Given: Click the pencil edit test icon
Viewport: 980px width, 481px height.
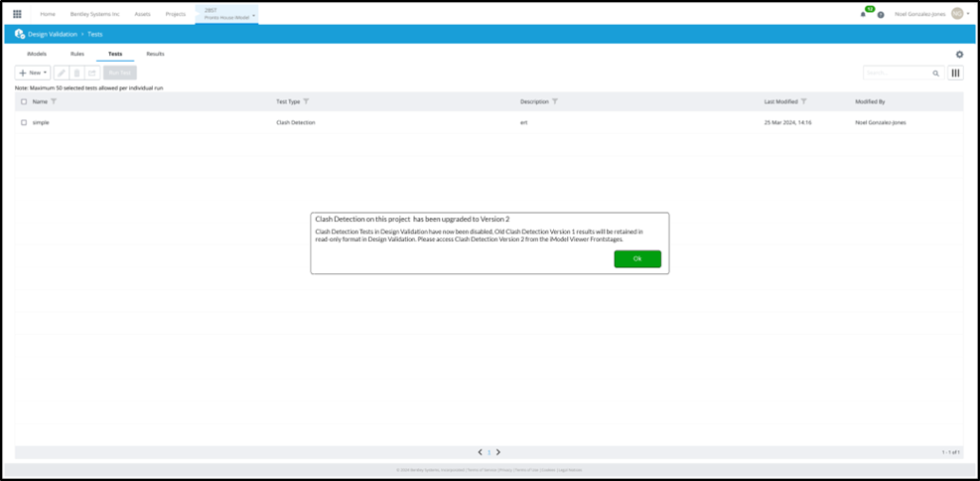Looking at the screenshot, I should coord(62,74).
